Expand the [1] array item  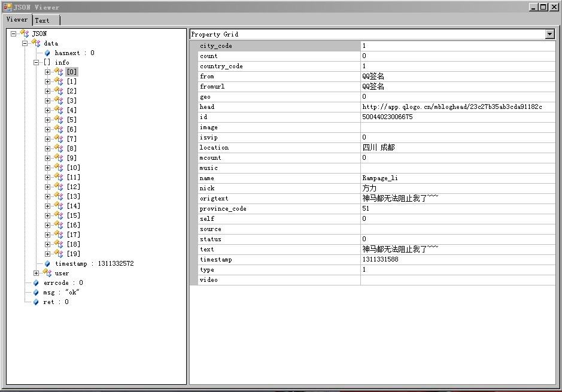click(x=48, y=82)
